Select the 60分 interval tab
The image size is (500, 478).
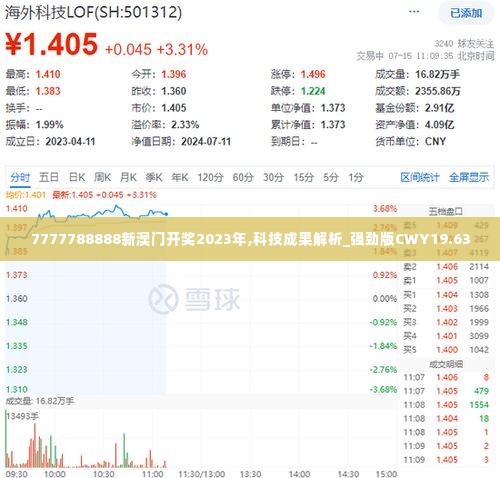point(243,177)
